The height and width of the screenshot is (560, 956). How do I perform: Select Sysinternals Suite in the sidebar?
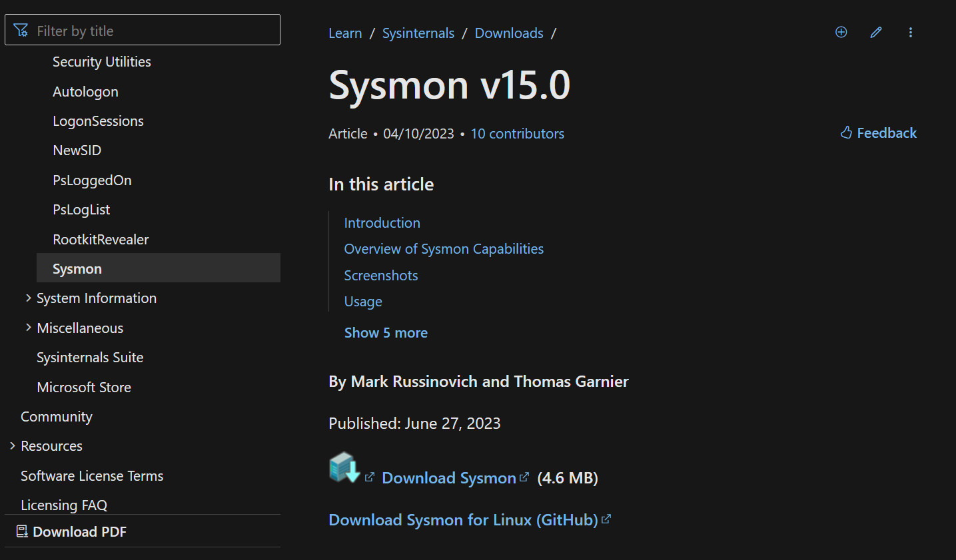(x=90, y=357)
